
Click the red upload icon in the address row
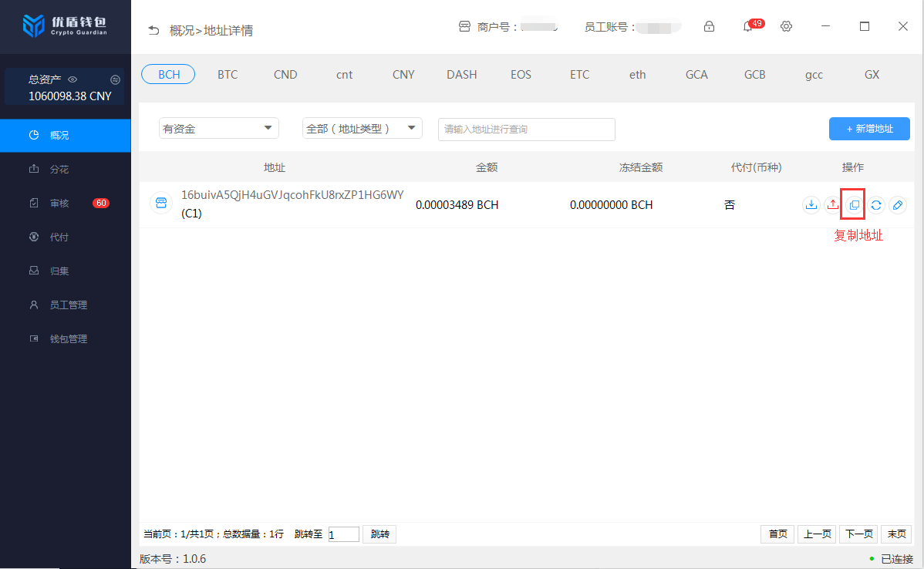[x=832, y=205]
